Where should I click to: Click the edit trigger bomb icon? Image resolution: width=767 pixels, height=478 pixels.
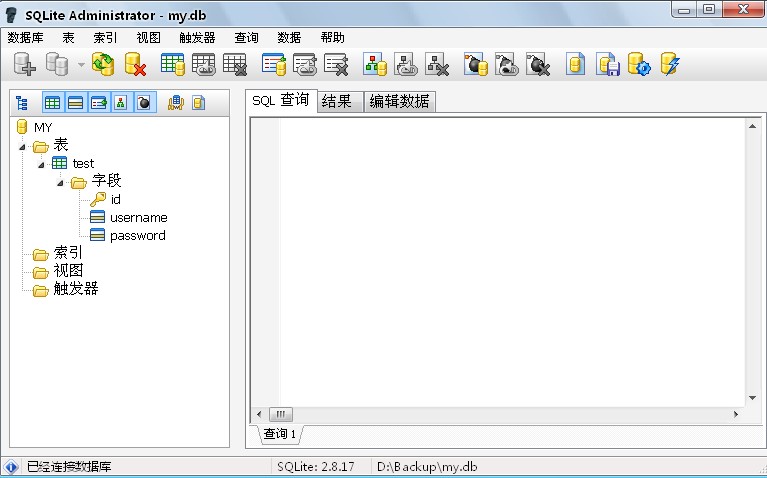[507, 64]
